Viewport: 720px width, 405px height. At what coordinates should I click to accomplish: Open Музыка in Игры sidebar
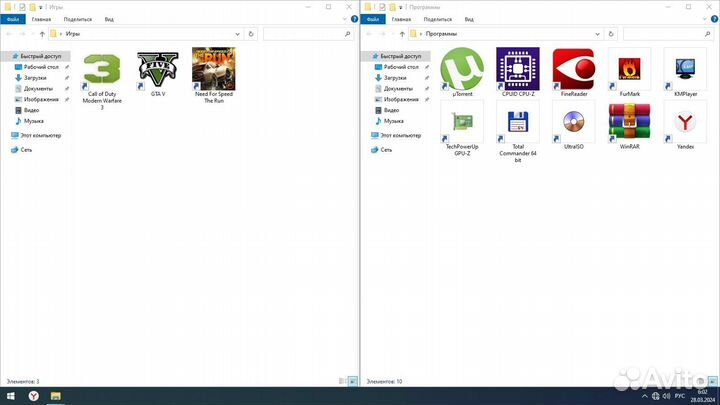[x=34, y=121]
